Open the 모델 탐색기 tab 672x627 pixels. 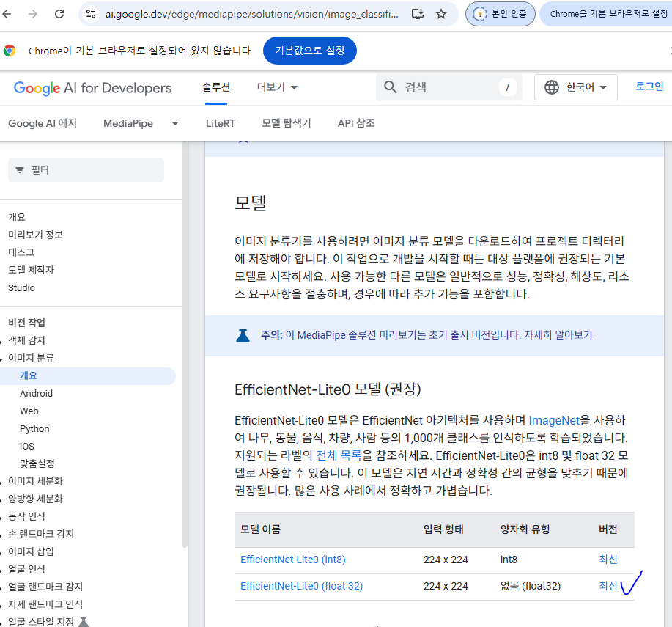287,123
